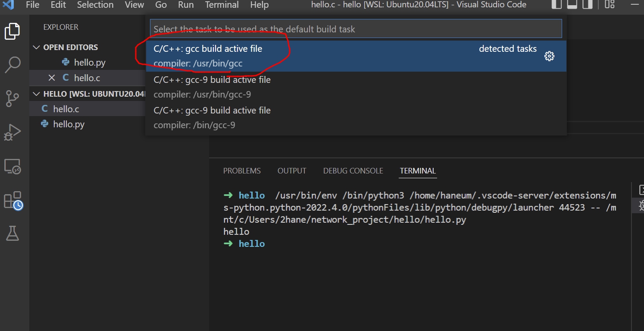
Task: Open hello.c in the HELLO folder tree
Action: (x=66, y=109)
